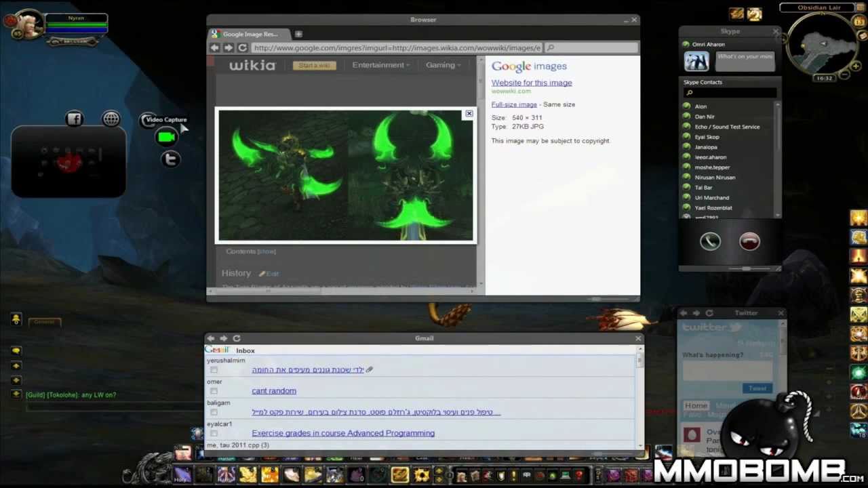Image resolution: width=868 pixels, height=488 pixels.
Task: Click the red Skype hang-up button
Action: 749,241
